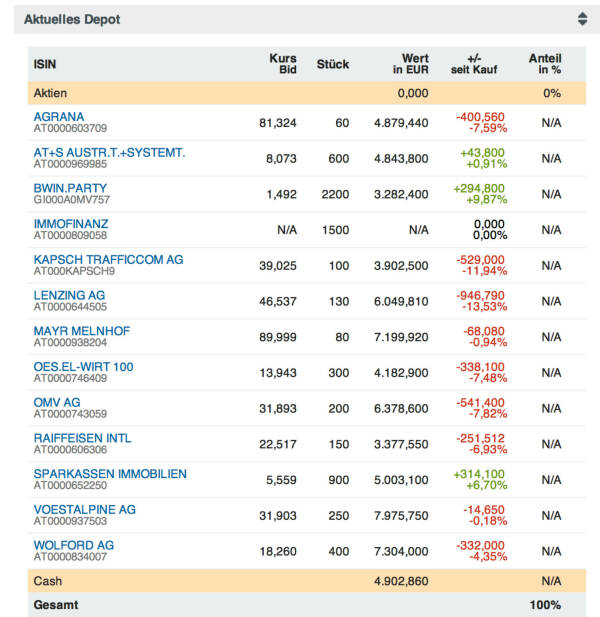Image resolution: width=600 pixels, height=617 pixels.
Task: Open the IMMOFINANZ stock page
Action: pos(71,224)
